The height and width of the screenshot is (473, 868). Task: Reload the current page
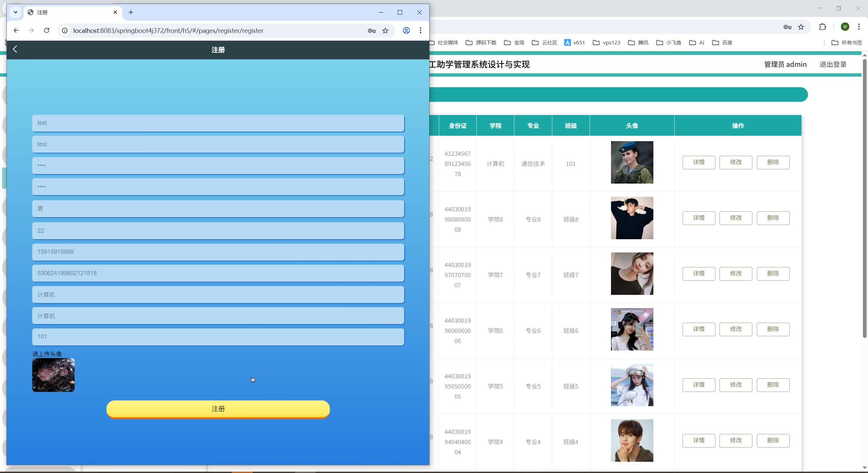coord(47,30)
